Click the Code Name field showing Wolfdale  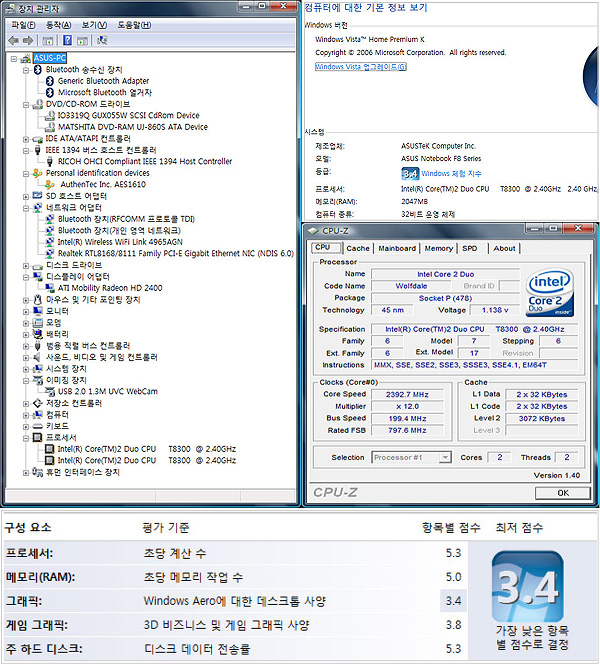click(x=411, y=286)
